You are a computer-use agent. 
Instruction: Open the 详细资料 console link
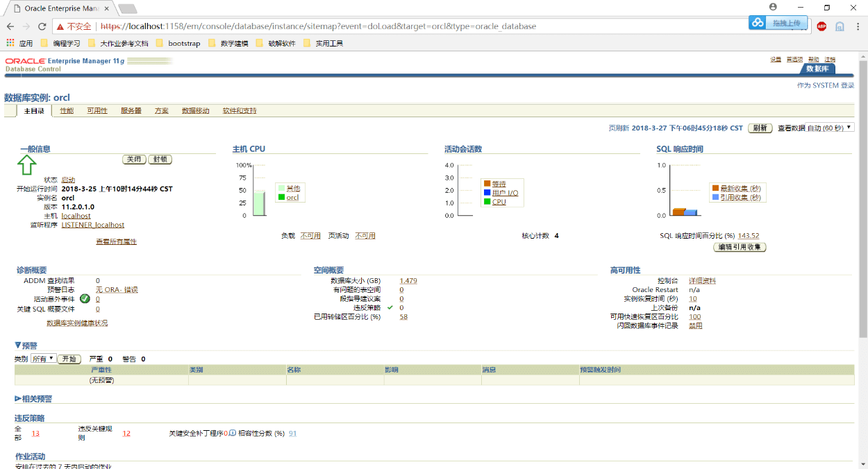click(702, 281)
